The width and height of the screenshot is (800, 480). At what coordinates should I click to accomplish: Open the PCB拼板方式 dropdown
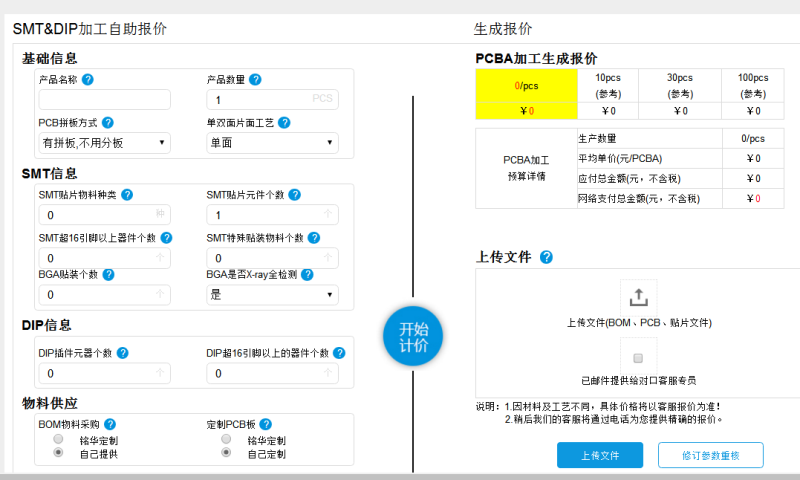(x=104, y=143)
